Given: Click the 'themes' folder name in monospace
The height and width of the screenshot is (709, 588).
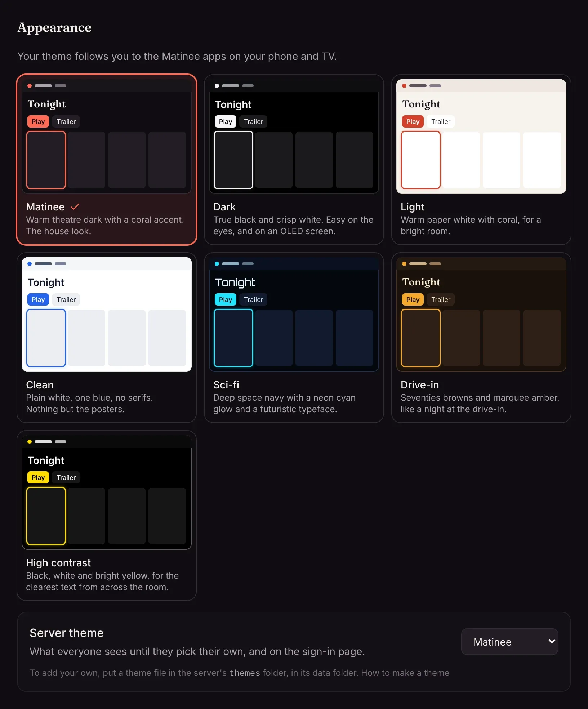Looking at the screenshot, I should tap(245, 673).
